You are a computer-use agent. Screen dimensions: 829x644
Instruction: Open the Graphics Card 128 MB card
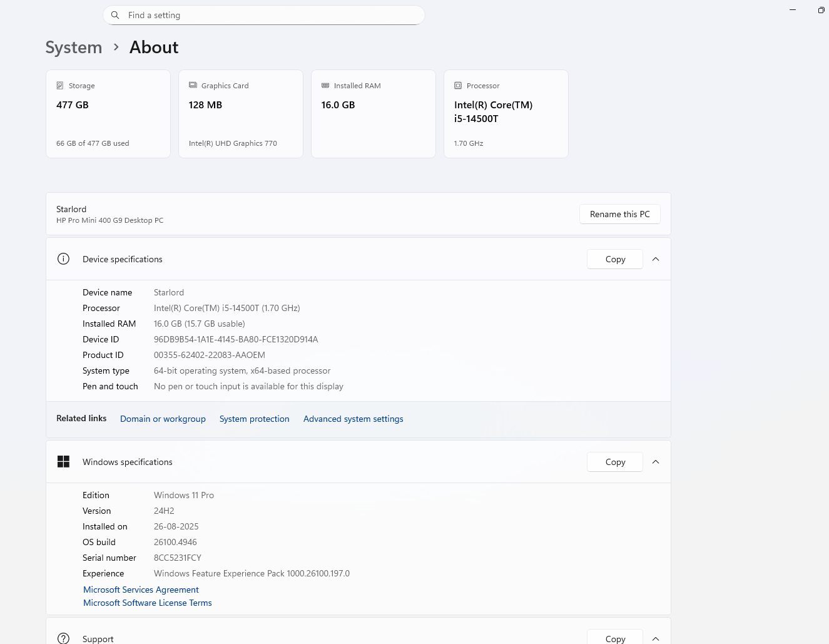point(241,114)
